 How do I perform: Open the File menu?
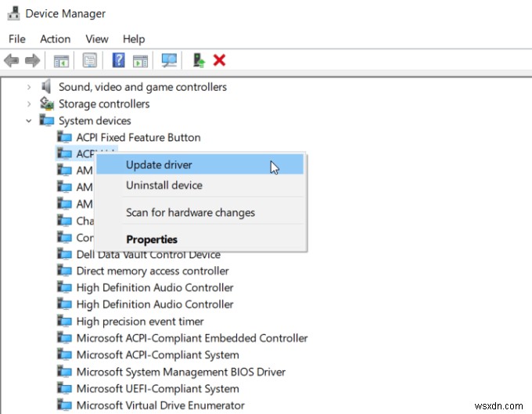(x=17, y=39)
